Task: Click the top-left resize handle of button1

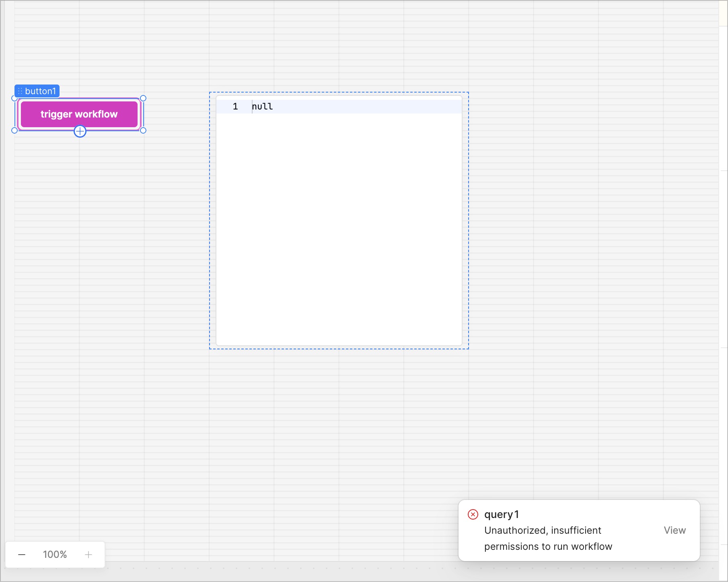Action: click(x=14, y=98)
